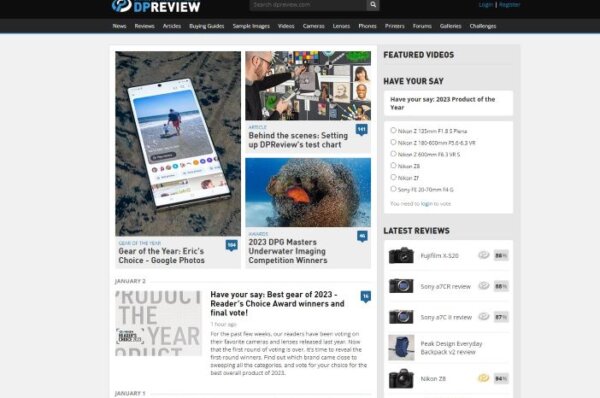This screenshot has height=398, width=600.
Task: Open the News menu
Action: point(119,26)
